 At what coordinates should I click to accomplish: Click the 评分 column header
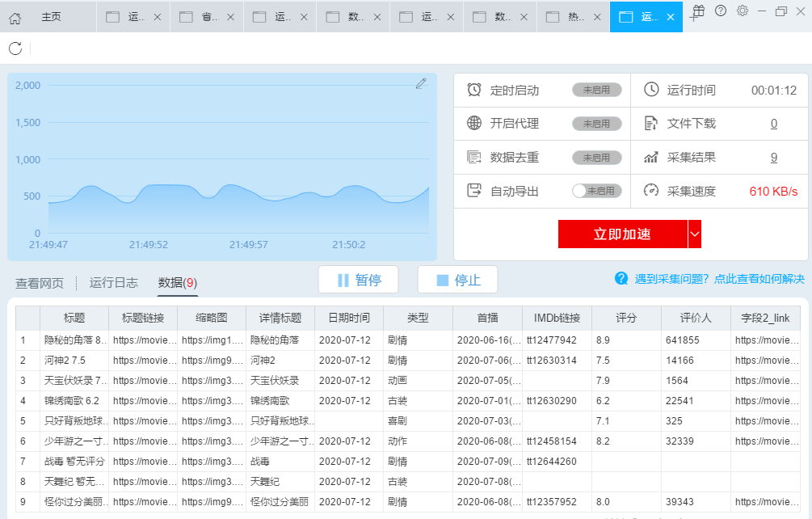tap(626, 318)
